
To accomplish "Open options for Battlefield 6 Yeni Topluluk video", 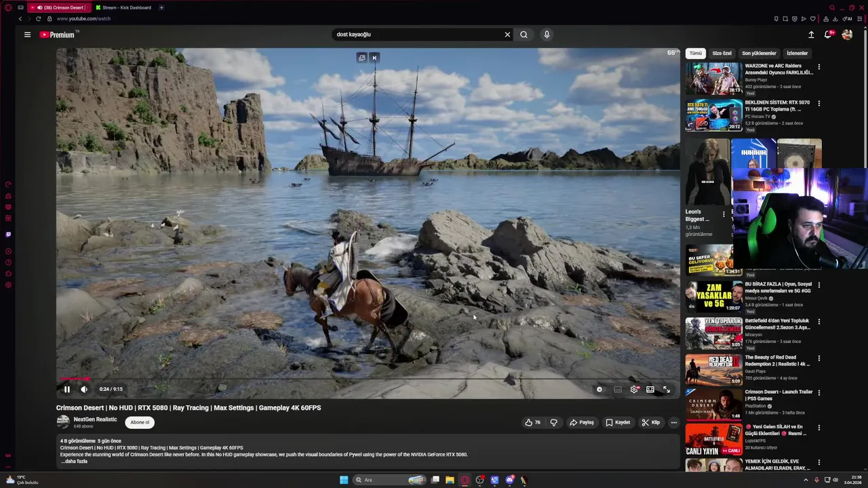I will (x=819, y=322).
